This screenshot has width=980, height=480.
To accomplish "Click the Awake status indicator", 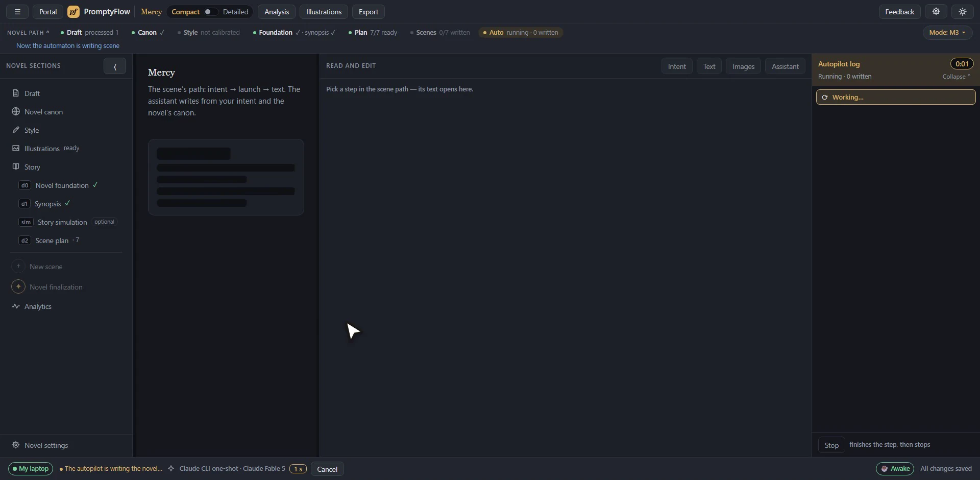I will [x=895, y=469].
